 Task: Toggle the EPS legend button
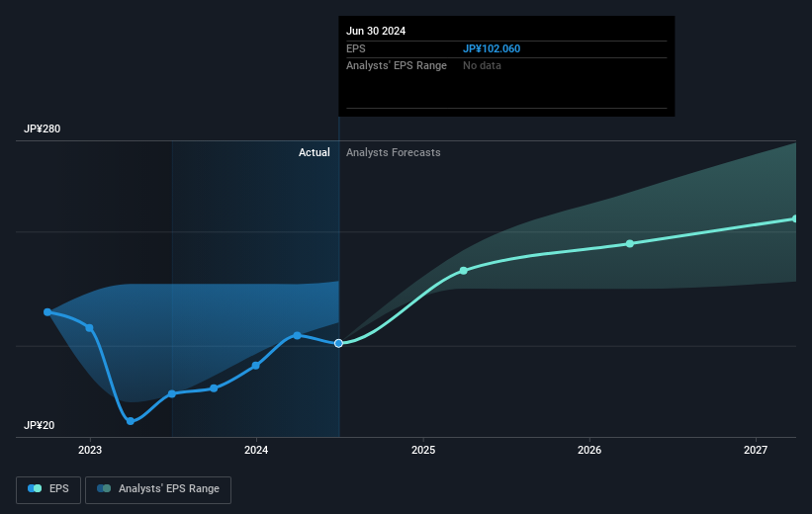pyautogui.click(x=48, y=489)
